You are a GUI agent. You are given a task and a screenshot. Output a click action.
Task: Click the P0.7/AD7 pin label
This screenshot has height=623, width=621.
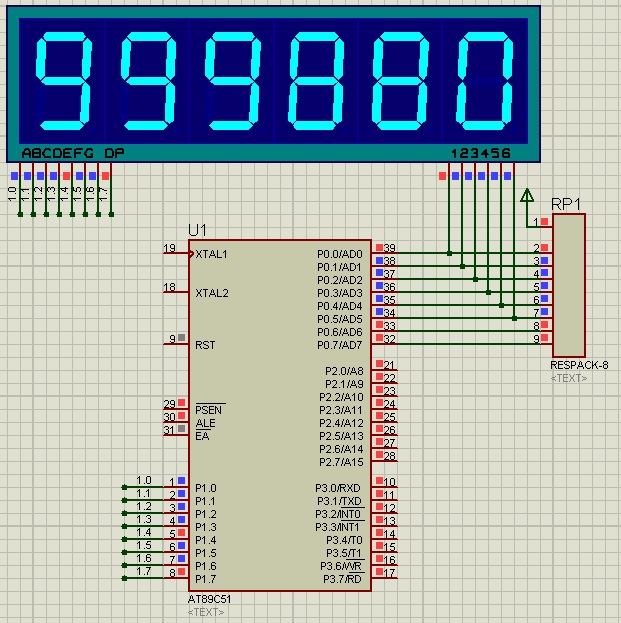[340, 345]
